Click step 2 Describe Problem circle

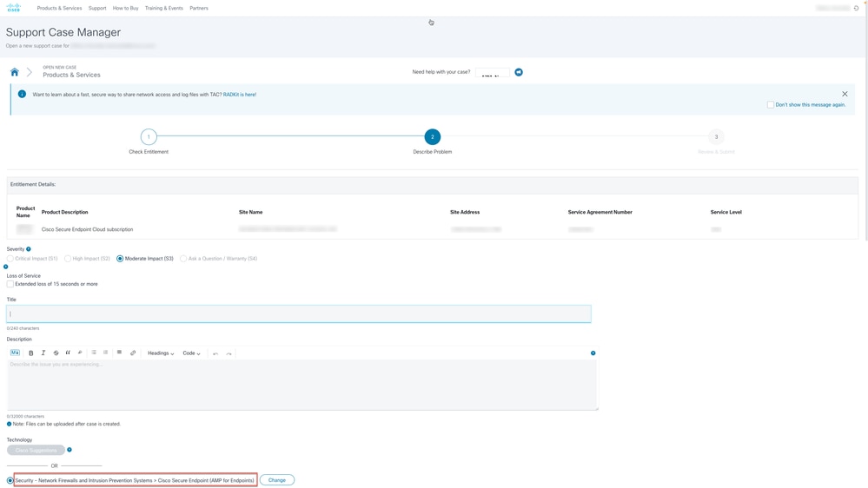pos(433,136)
